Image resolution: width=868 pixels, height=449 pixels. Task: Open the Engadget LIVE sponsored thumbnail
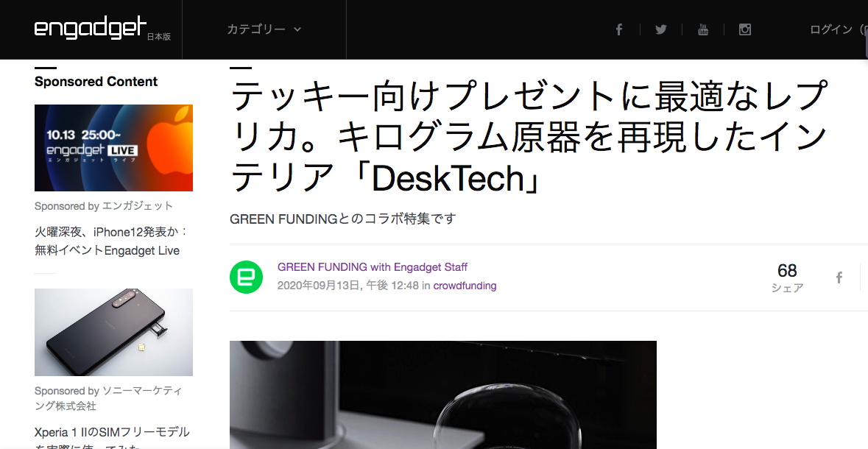pyautogui.click(x=113, y=148)
